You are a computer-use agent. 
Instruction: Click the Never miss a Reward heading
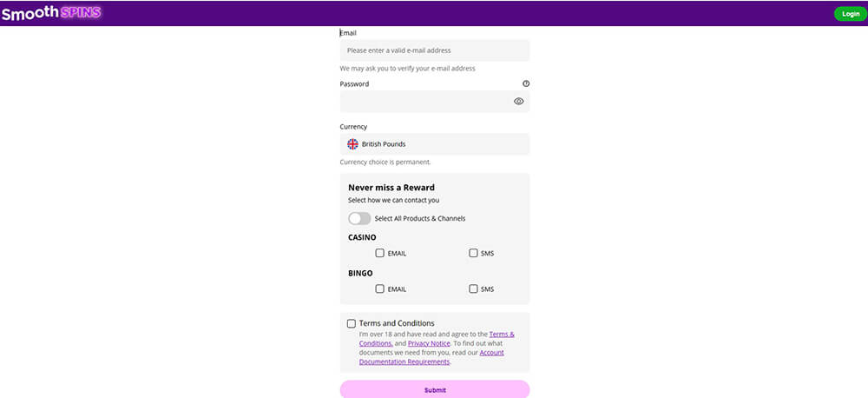(x=391, y=188)
